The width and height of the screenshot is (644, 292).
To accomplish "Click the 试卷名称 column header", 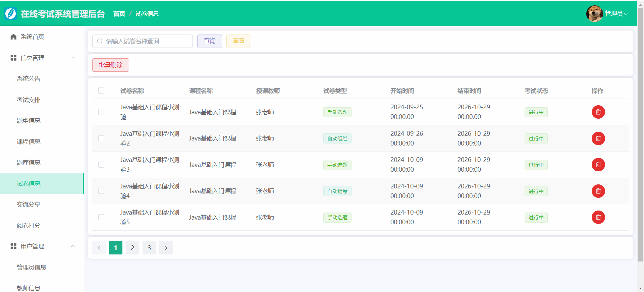I will [x=132, y=91].
